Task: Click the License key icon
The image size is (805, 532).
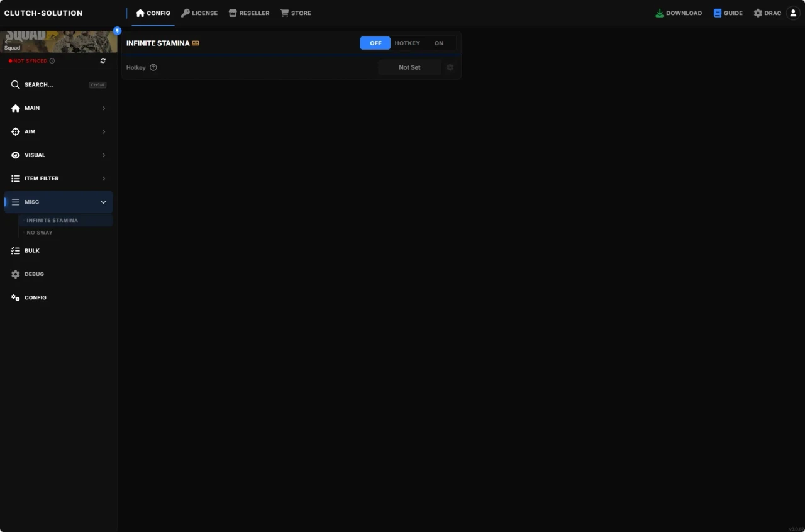Action: tap(186, 13)
